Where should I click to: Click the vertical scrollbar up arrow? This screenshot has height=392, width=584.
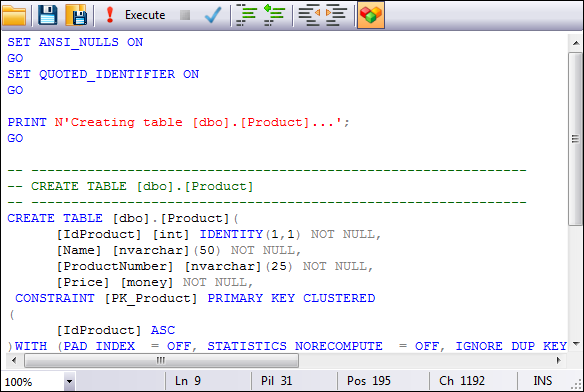tap(576, 43)
